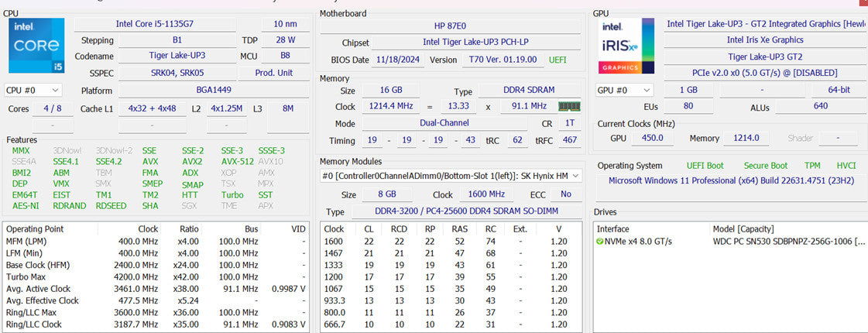Click the Intel Iris Xe Graphics name field
Screen dimensions: 868x333
coord(765,40)
